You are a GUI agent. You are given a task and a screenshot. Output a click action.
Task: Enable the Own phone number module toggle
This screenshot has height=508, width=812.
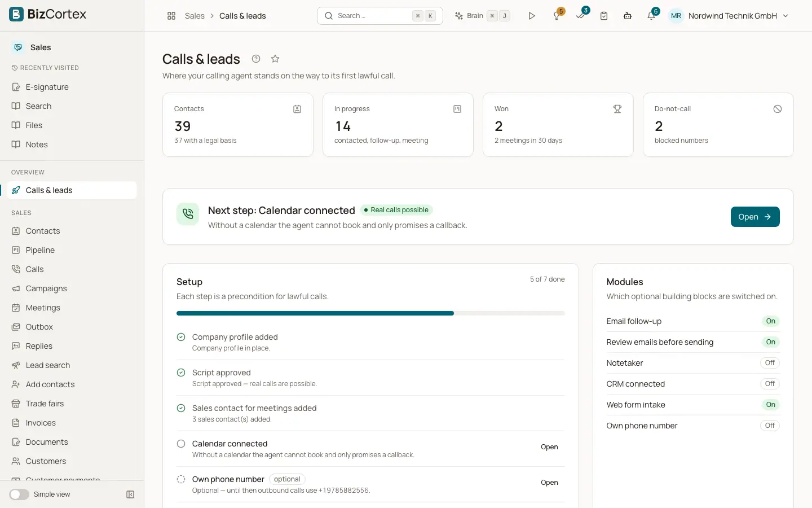[x=770, y=426]
